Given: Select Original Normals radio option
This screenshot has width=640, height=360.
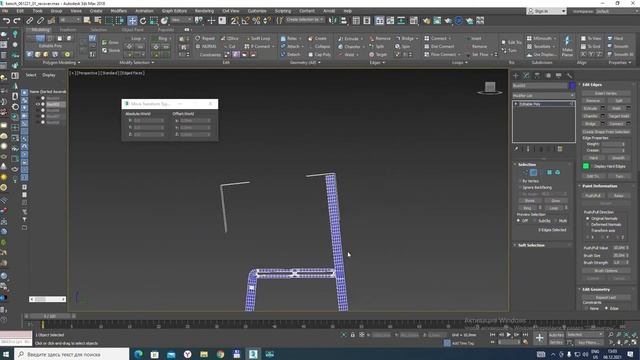Looking at the screenshot, I should pyautogui.click(x=588, y=218).
